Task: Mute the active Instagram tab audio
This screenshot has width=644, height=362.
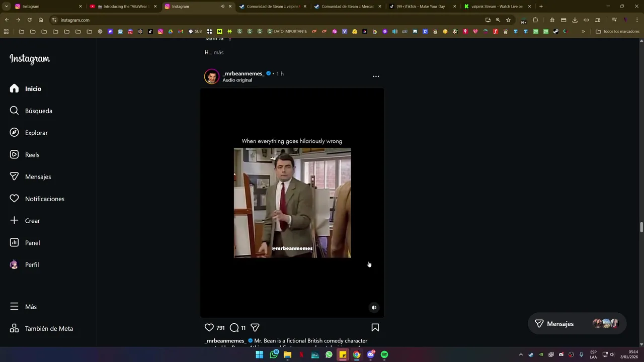Action: click(222, 7)
